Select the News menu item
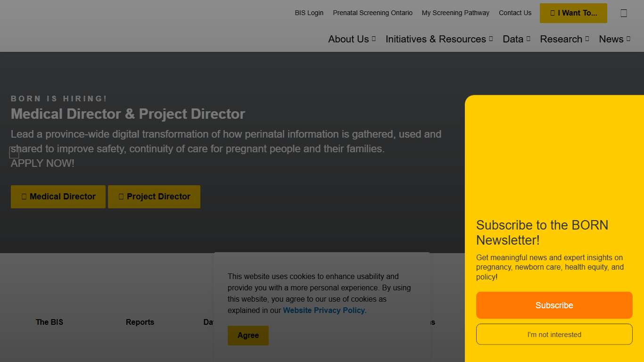The height and width of the screenshot is (362, 644). pyautogui.click(x=614, y=39)
